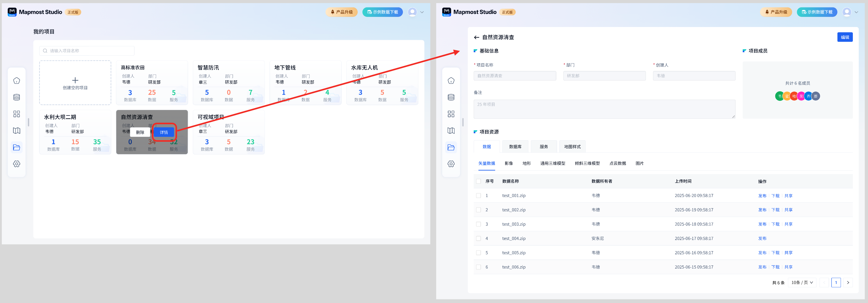Screen dimensions: 868x303
Task: Click the 请输入项目名称 search field
Action: click(x=87, y=51)
